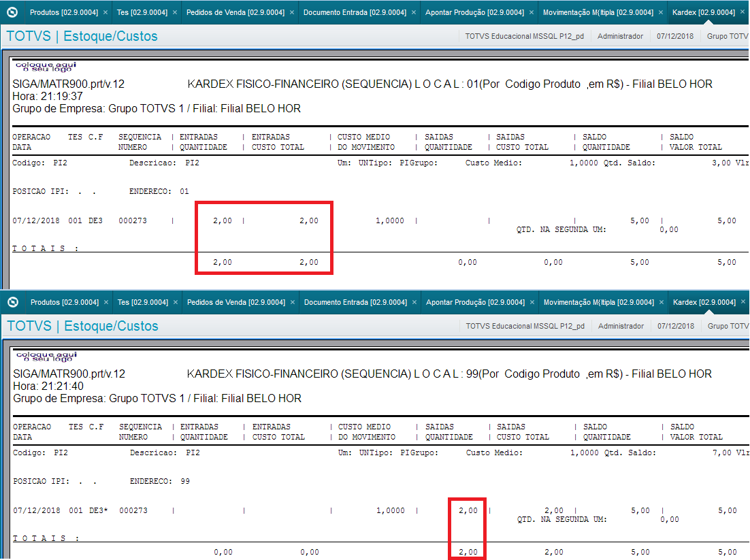
Task: Click SIGA/MATR900.prt/v.12 text in upper report
Action: pos(69,84)
